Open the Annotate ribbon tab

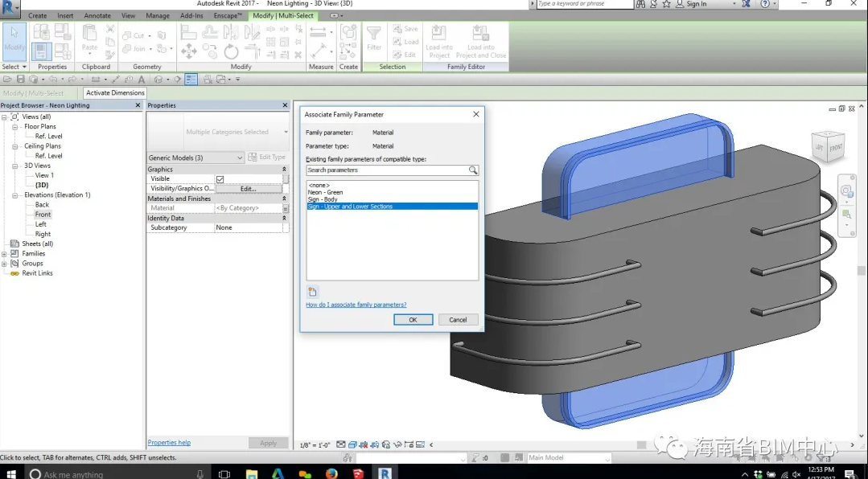97,15
